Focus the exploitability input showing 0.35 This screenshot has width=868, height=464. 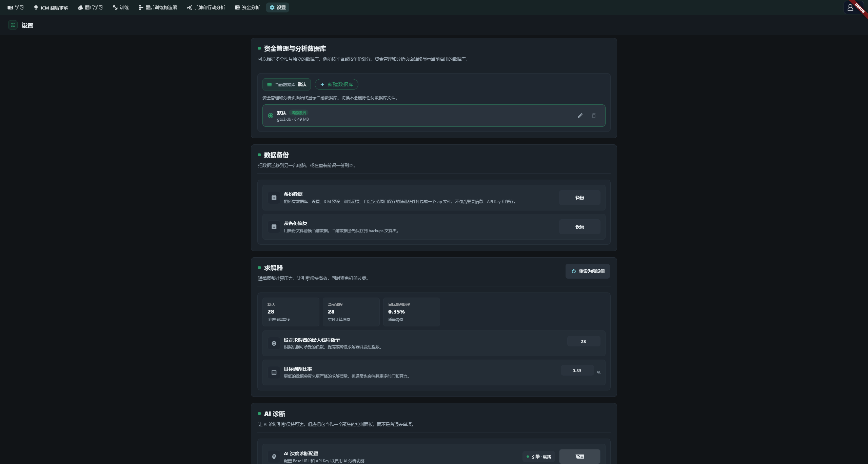577,370
